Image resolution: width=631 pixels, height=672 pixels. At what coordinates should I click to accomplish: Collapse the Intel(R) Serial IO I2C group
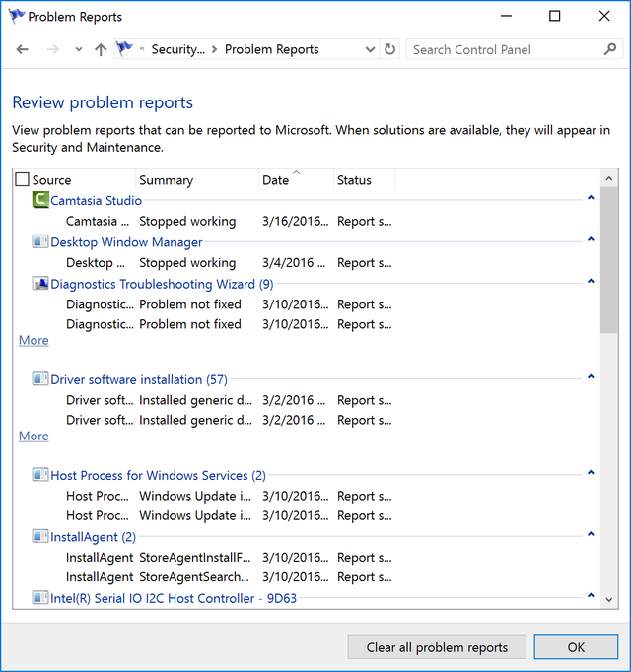[x=591, y=596]
